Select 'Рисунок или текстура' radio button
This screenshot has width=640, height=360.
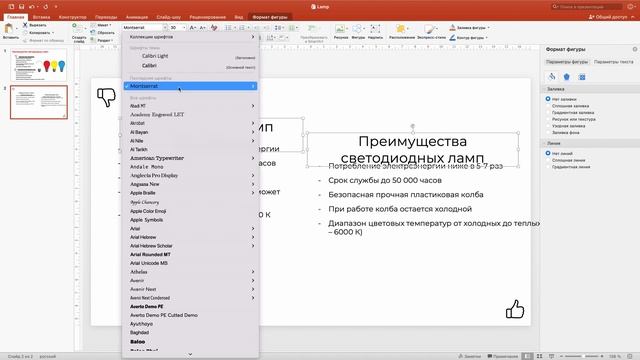548,119
